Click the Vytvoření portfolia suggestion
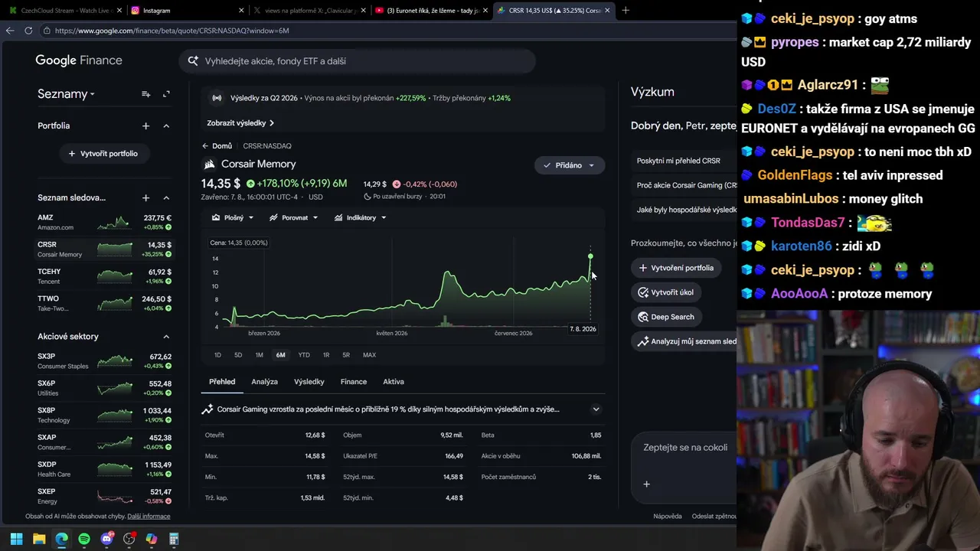980x551 pixels. click(676, 268)
